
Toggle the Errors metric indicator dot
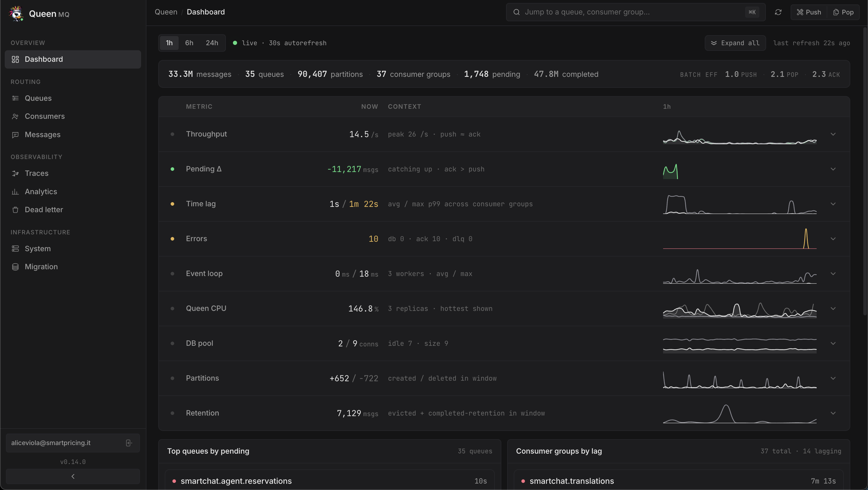tap(173, 239)
